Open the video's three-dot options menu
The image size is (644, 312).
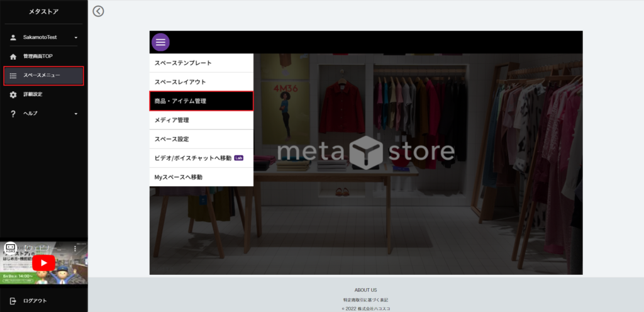pos(75,248)
